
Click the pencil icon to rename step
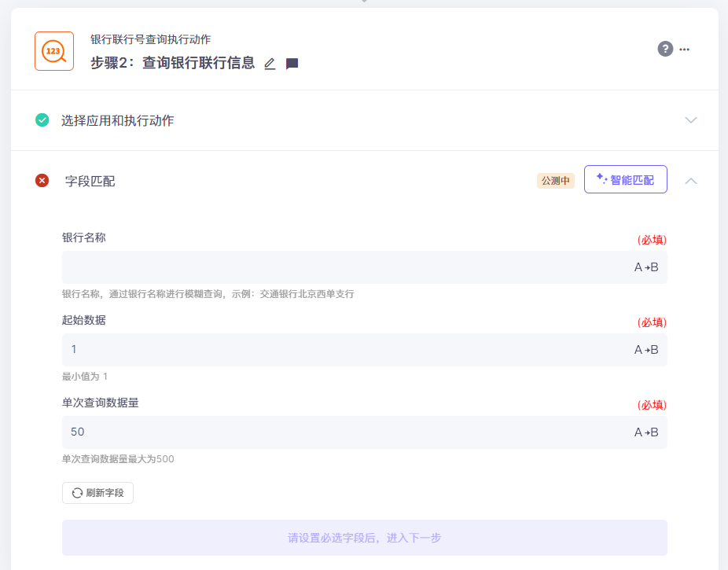270,64
